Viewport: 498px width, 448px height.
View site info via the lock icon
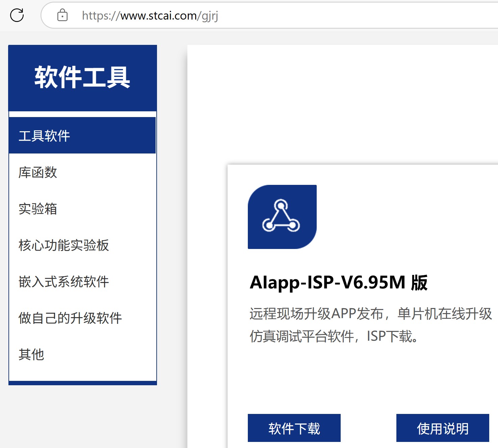click(x=62, y=15)
